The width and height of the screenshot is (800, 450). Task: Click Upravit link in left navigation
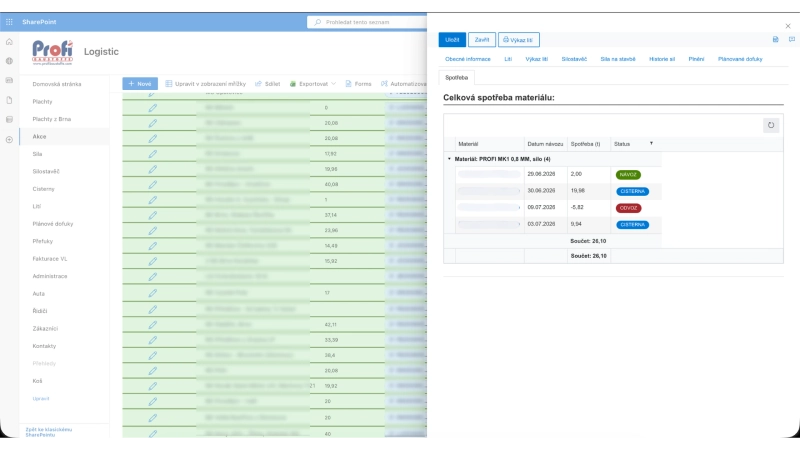41,398
